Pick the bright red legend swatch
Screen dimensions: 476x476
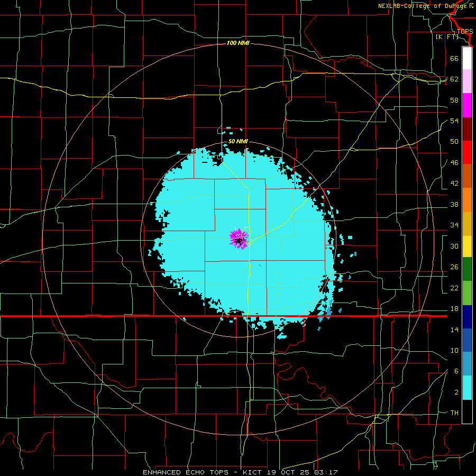click(467, 152)
